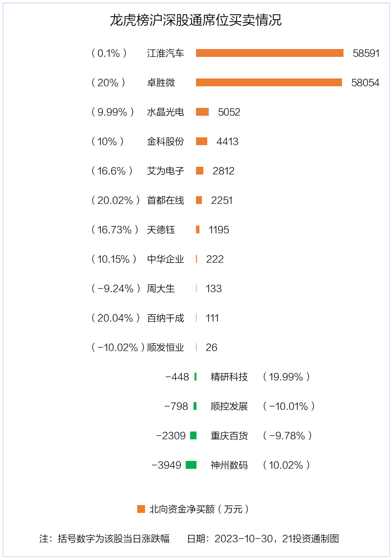Select the orange bar for 卓胜微
The height and width of the screenshot is (559, 392).
click(x=269, y=82)
